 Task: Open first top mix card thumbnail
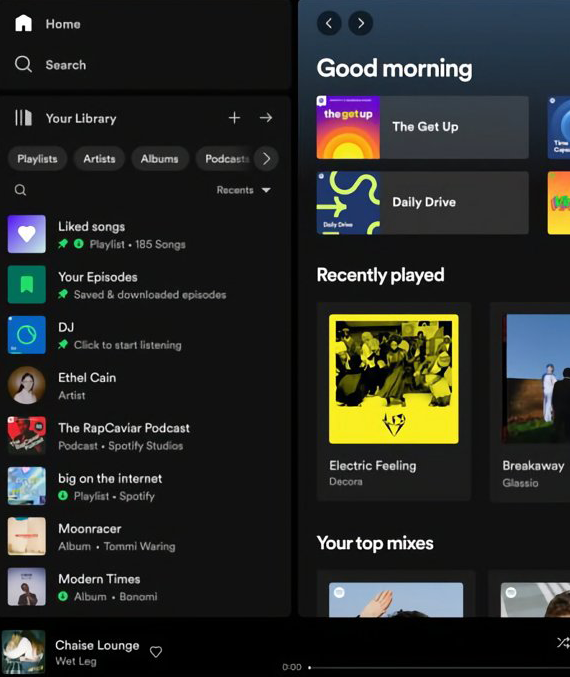point(396,600)
